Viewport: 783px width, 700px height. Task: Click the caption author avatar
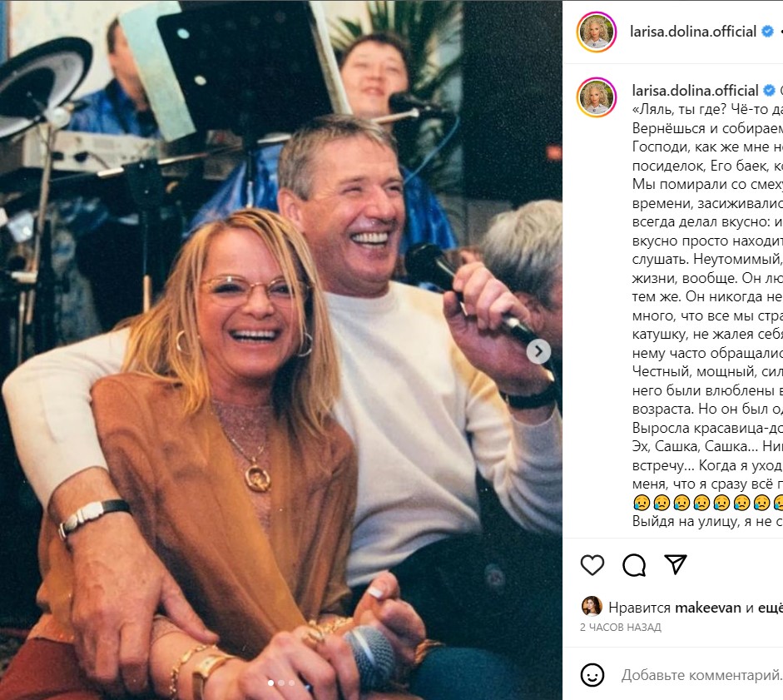597,97
